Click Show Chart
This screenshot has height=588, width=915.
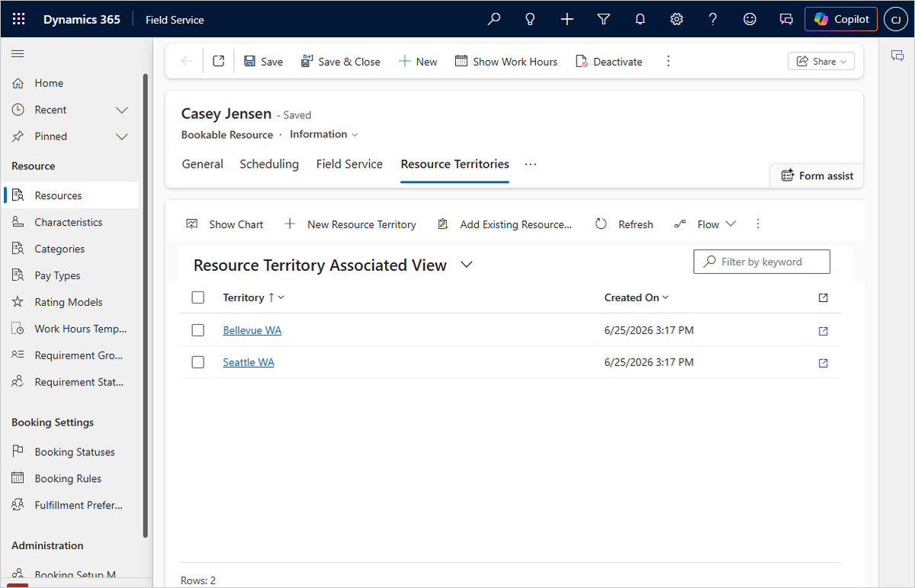tap(225, 224)
